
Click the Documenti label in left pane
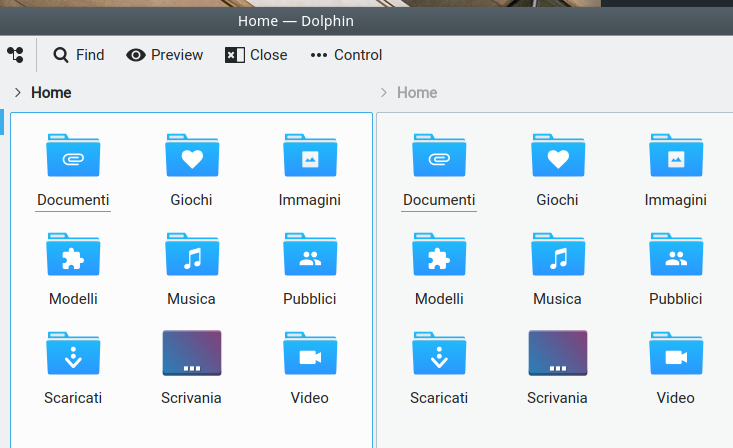73,200
